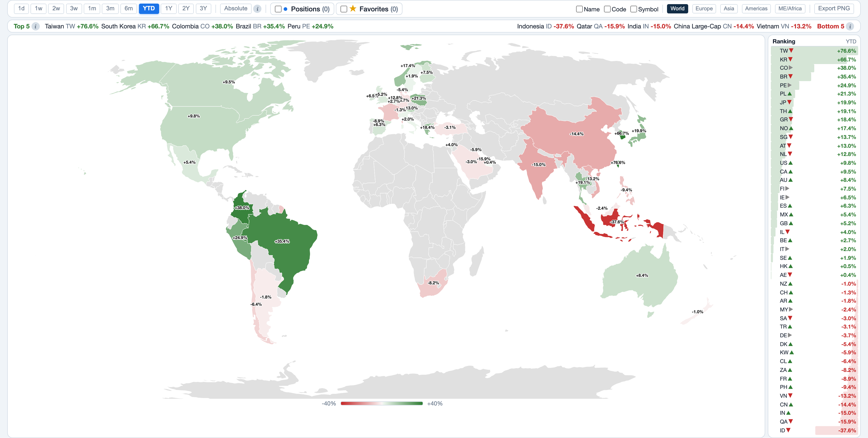Click China's -14.4% label on map
The image size is (868, 438).
click(576, 134)
